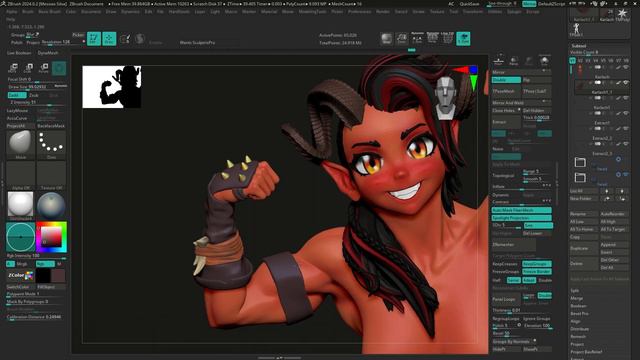The image size is (640, 360).
Task: Open the Move brush thumbnail
Action: point(20,144)
